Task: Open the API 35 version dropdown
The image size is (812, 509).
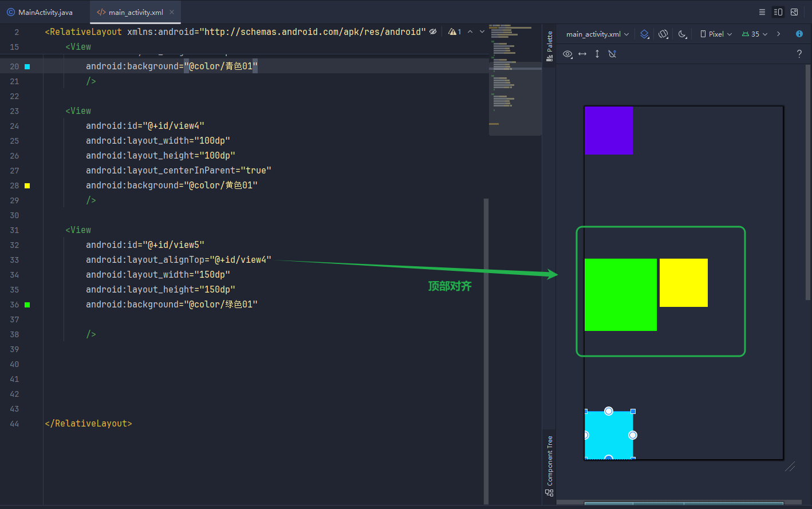Action: coord(755,34)
